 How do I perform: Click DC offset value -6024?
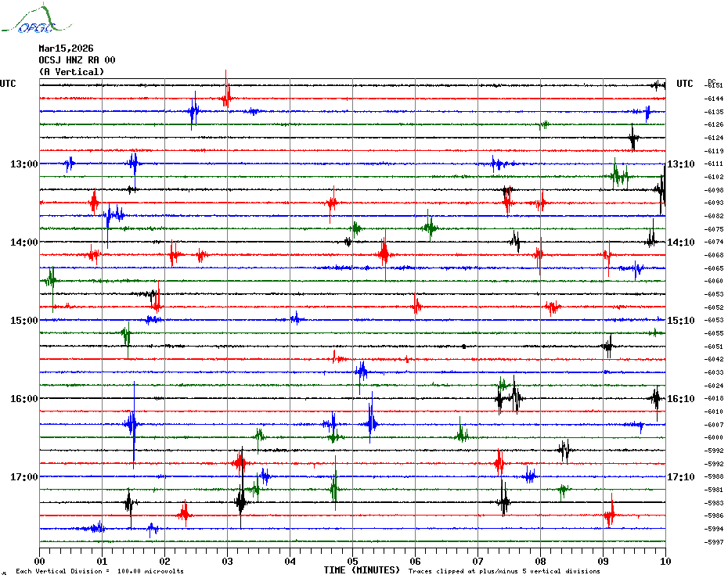coord(714,385)
